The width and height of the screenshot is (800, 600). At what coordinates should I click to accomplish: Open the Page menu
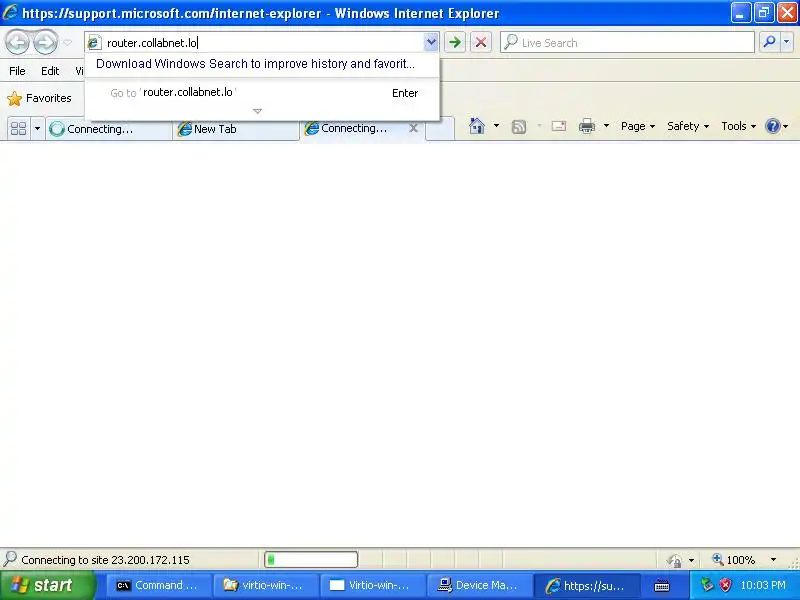click(638, 126)
